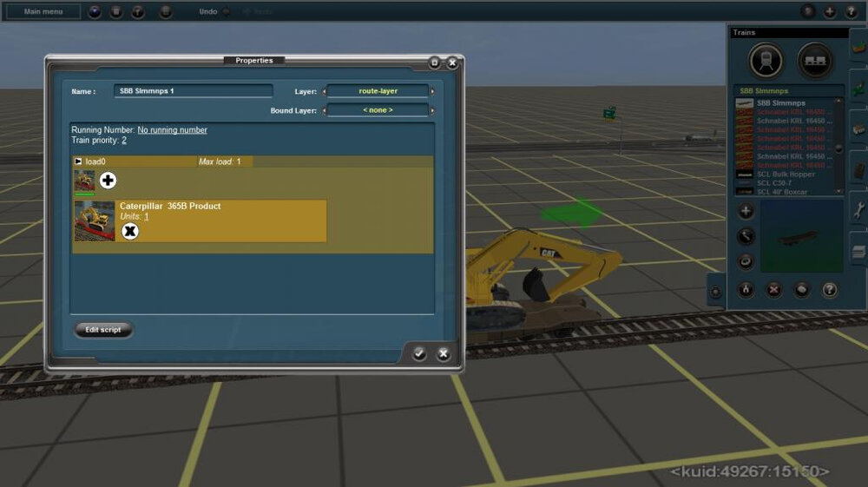Click the train list scroll up arrow
868x487 pixels.
[x=839, y=101]
